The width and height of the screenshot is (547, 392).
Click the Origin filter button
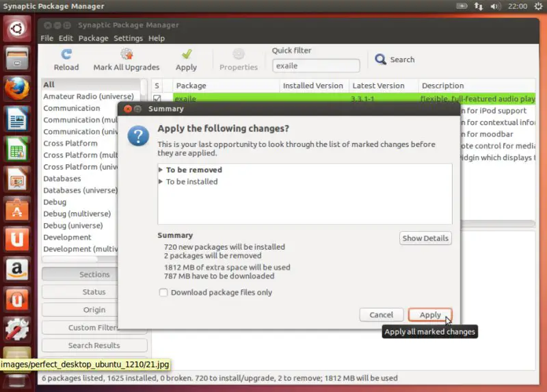click(80, 310)
